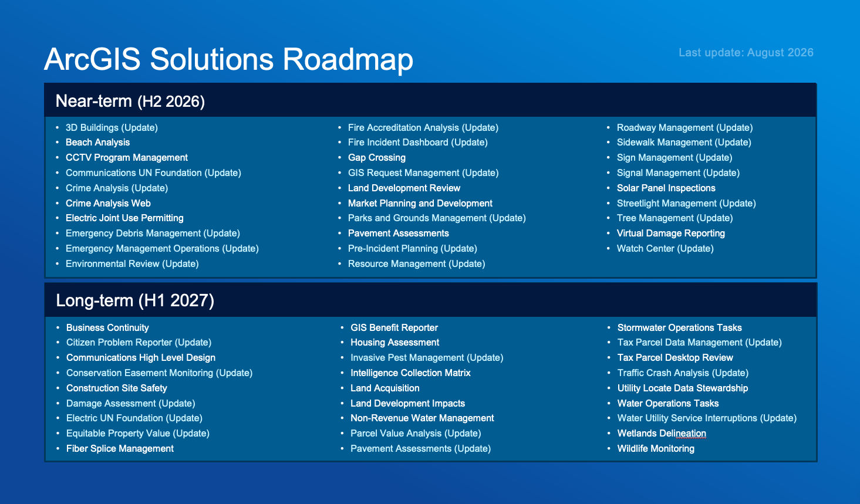The height and width of the screenshot is (504, 860).
Task: Click the "GIS Benefit Reporter" entry
Action: pos(394,328)
